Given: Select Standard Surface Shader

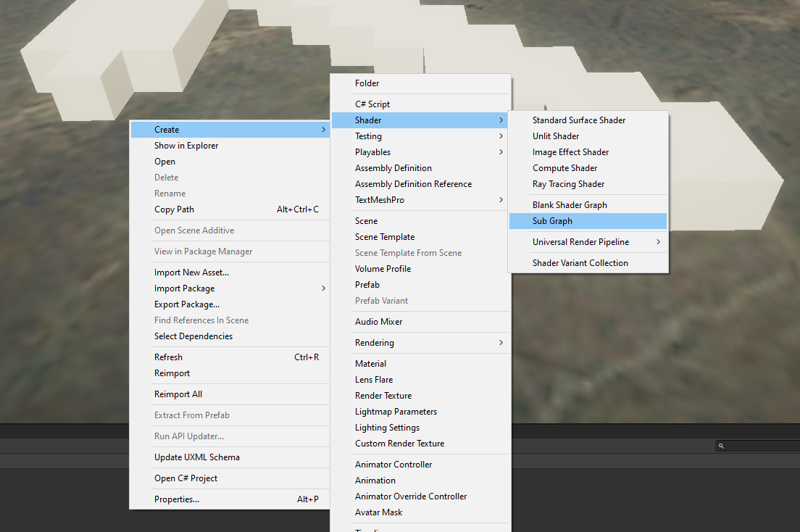Looking at the screenshot, I should pos(579,120).
